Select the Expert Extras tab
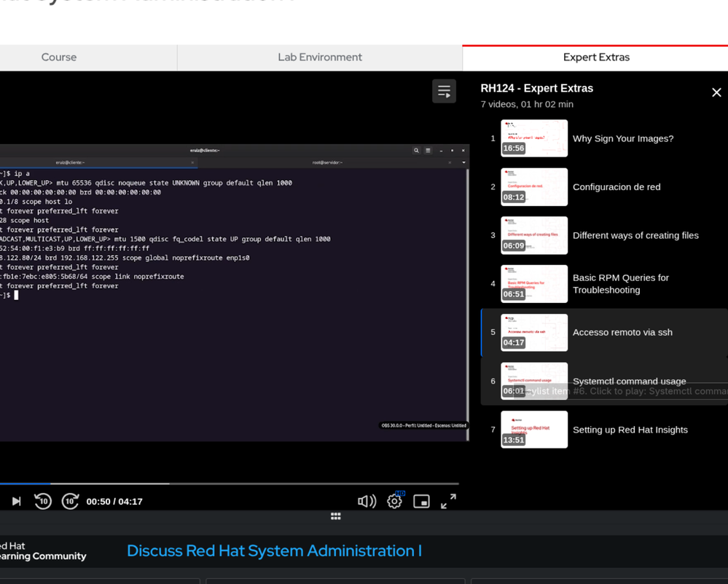The image size is (728, 584). 595,58
